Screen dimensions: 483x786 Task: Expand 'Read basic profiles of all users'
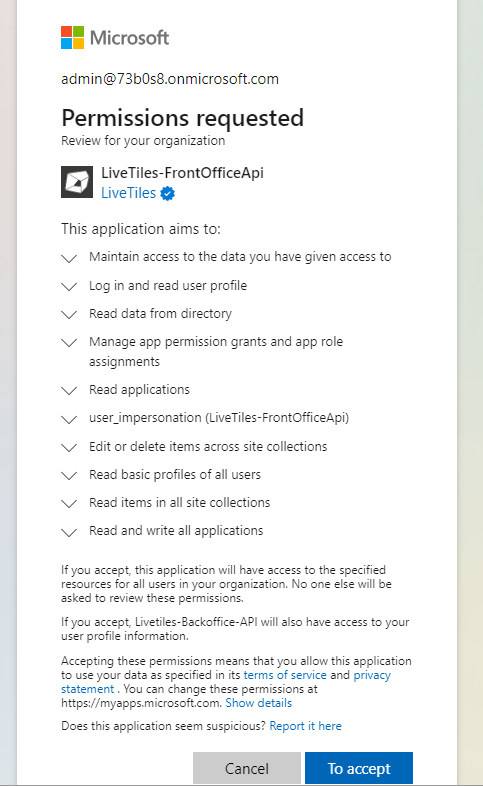(x=69, y=475)
